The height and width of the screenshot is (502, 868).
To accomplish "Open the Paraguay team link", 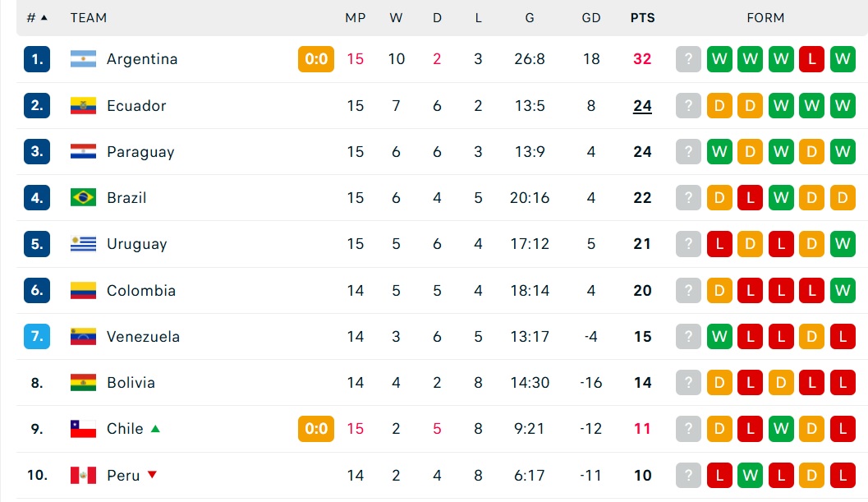I will (x=140, y=152).
